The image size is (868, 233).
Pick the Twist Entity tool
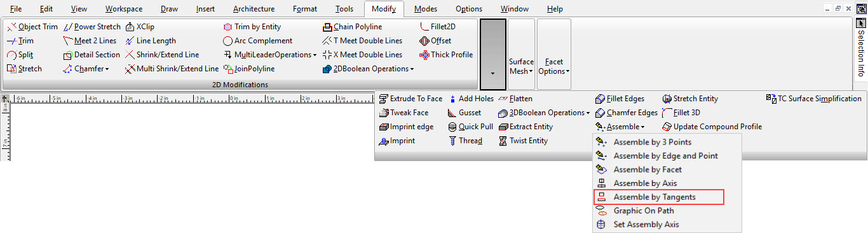click(523, 141)
